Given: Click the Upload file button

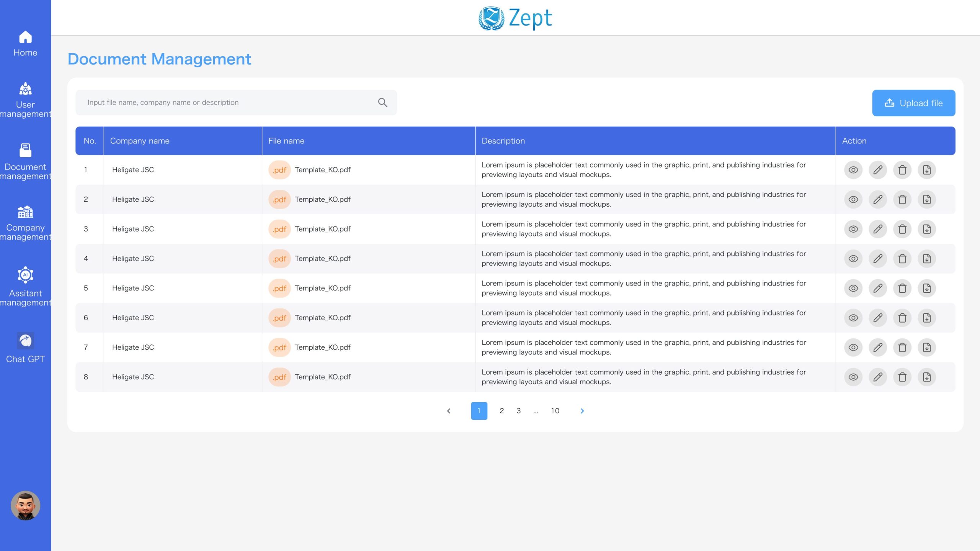Looking at the screenshot, I should pos(913,103).
